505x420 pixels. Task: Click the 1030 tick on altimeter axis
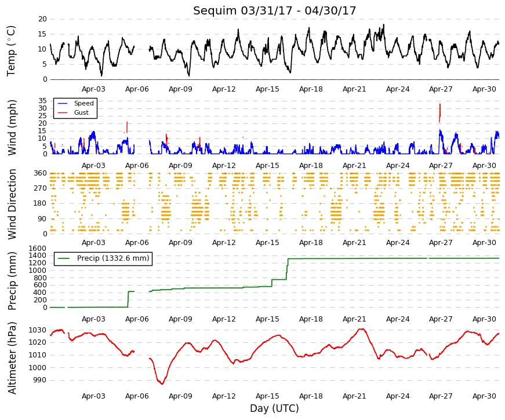coord(38,330)
